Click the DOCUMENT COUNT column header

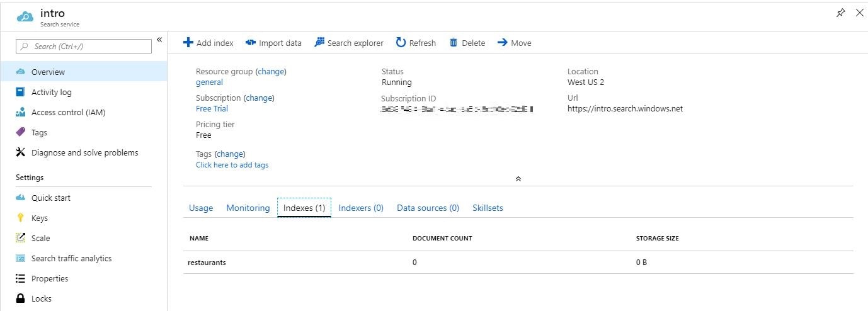(442, 239)
